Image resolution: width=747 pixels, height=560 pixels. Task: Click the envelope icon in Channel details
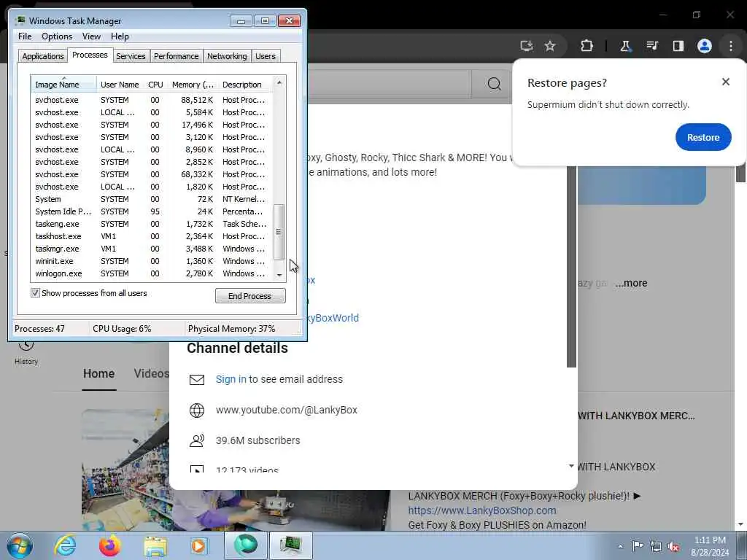point(197,379)
